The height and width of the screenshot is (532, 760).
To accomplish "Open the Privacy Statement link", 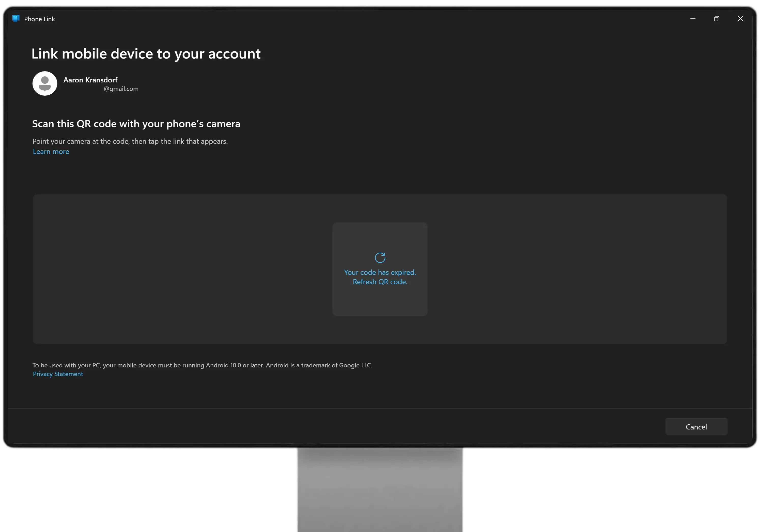I will click(x=58, y=374).
